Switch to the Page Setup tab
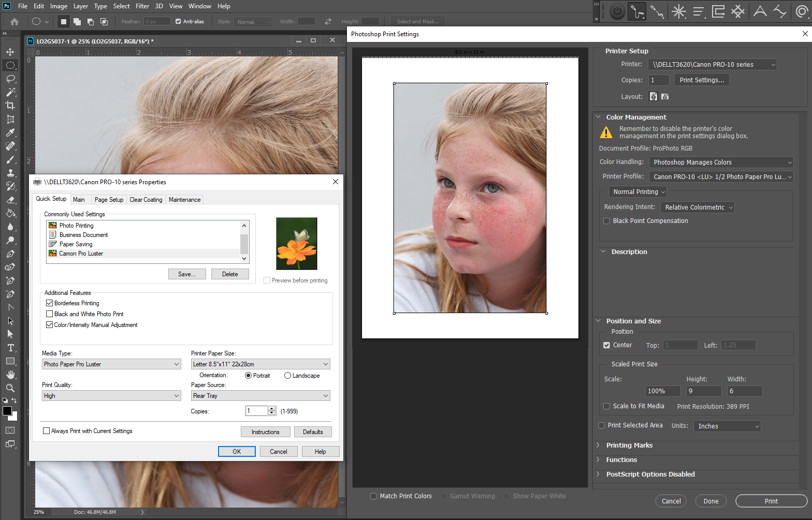Image resolution: width=812 pixels, height=520 pixels. [x=109, y=200]
